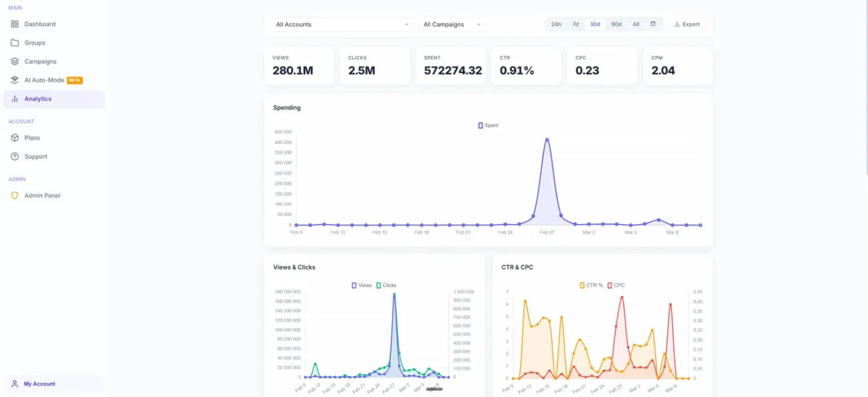Click the highest red CPC peak point
This screenshot has width=868, height=397.
click(x=623, y=297)
